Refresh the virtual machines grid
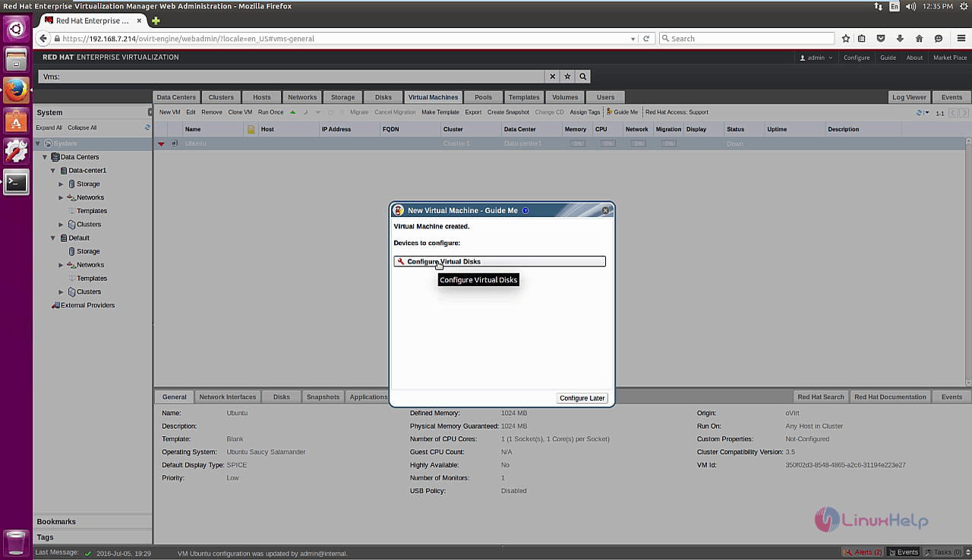This screenshot has height=560, width=972. click(x=920, y=113)
